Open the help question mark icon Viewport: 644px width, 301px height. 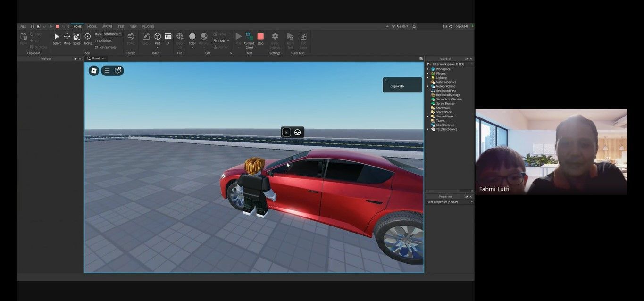[445, 26]
